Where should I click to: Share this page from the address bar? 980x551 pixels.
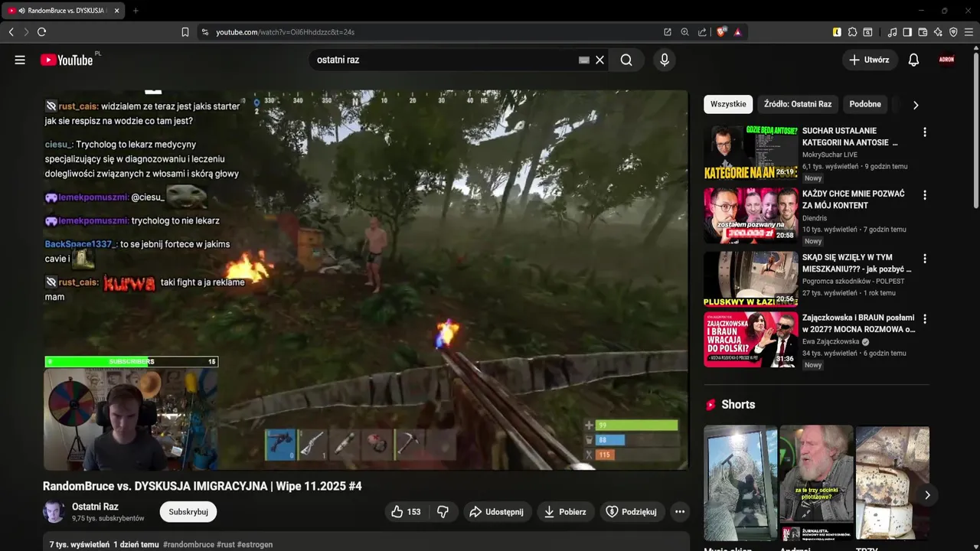[702, 32]
